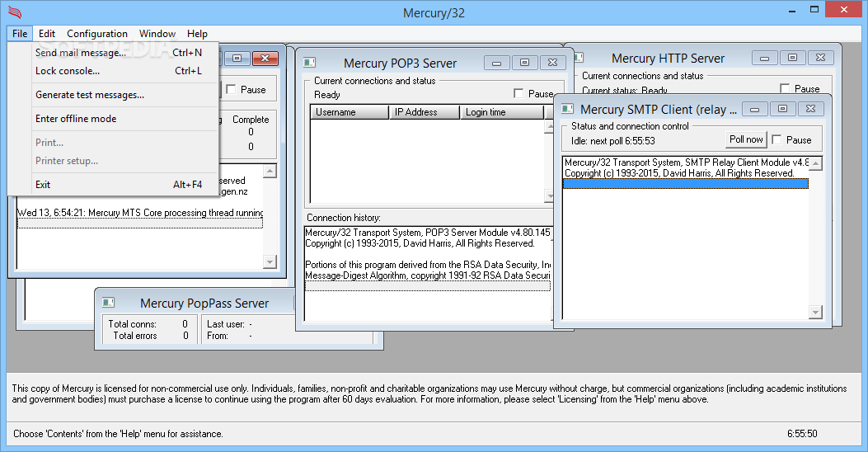The image size is (868, 452).
Task: Minimize the Mercury SMTP Client window
Action: click(754, 109)
